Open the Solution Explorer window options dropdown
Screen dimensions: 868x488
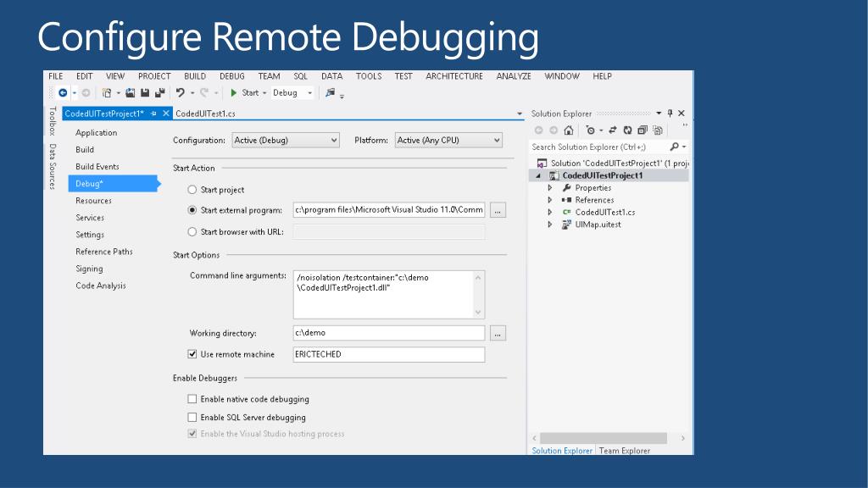659,114
